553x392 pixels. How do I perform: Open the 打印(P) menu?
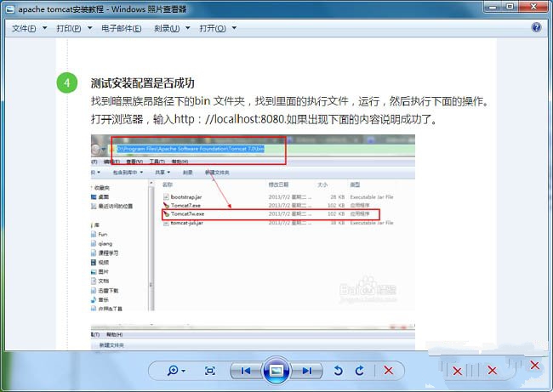pyautogui.click(x=74, y=28)
